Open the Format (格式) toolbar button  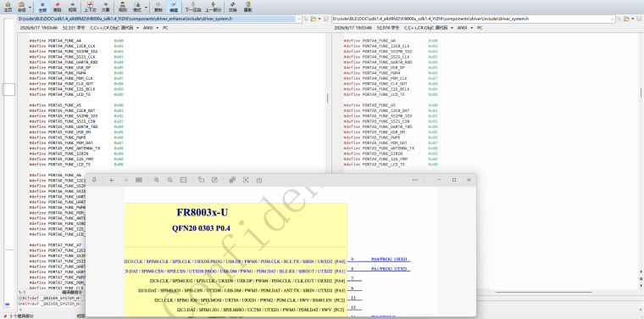[x=137, y=7]
